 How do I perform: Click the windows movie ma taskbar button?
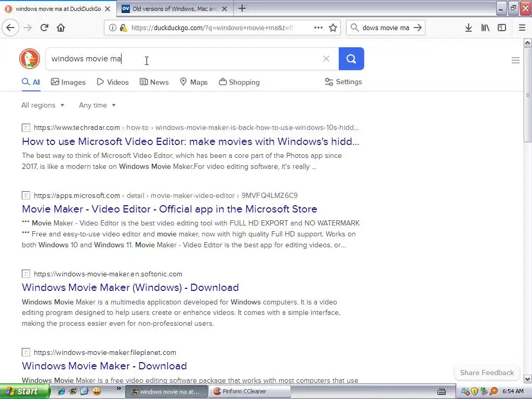tap(167, 391)
